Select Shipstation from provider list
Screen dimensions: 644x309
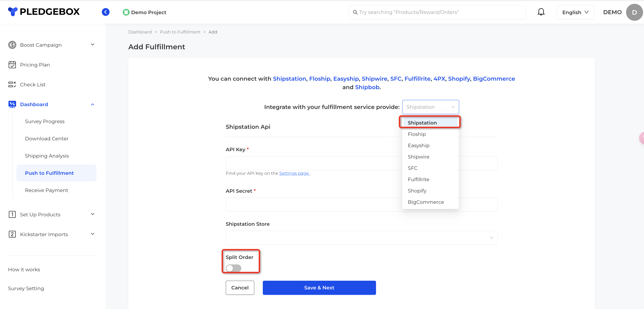click(430, 122)
